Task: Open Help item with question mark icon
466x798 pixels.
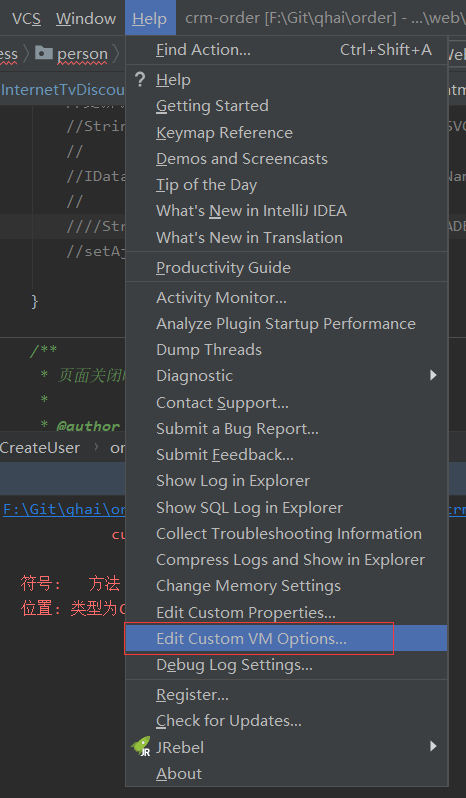Action: click(x=286, y=79)
